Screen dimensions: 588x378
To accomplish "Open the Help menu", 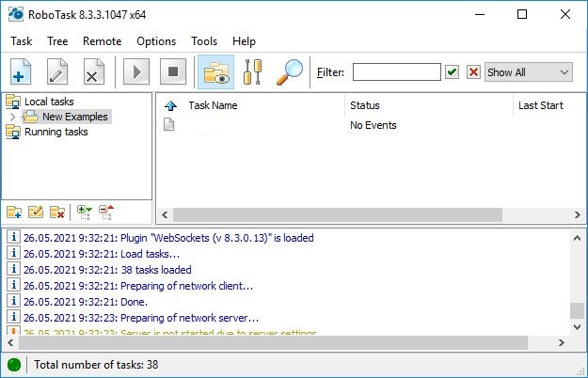I will pos(244,41).
